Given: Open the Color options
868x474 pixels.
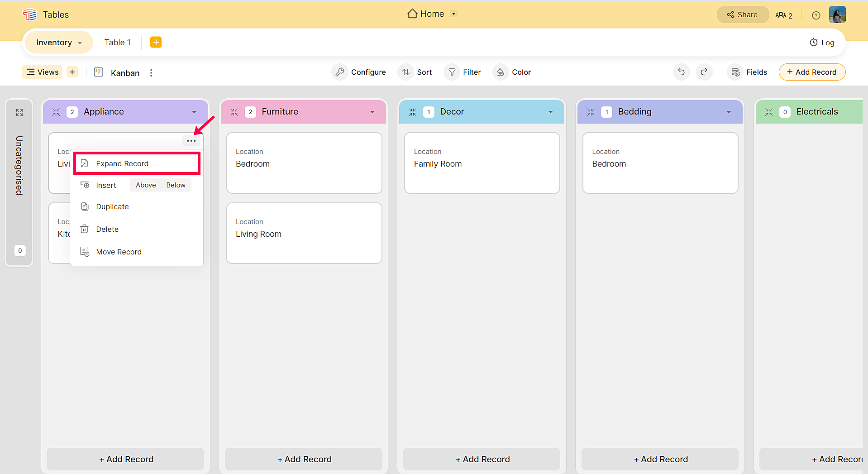Looking at the screenshot, I should (512, 72).
